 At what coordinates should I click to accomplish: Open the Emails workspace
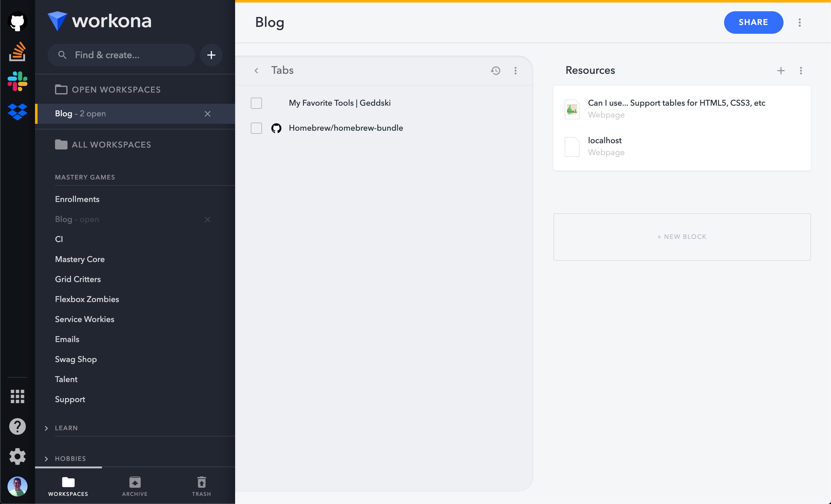[67, 339]
